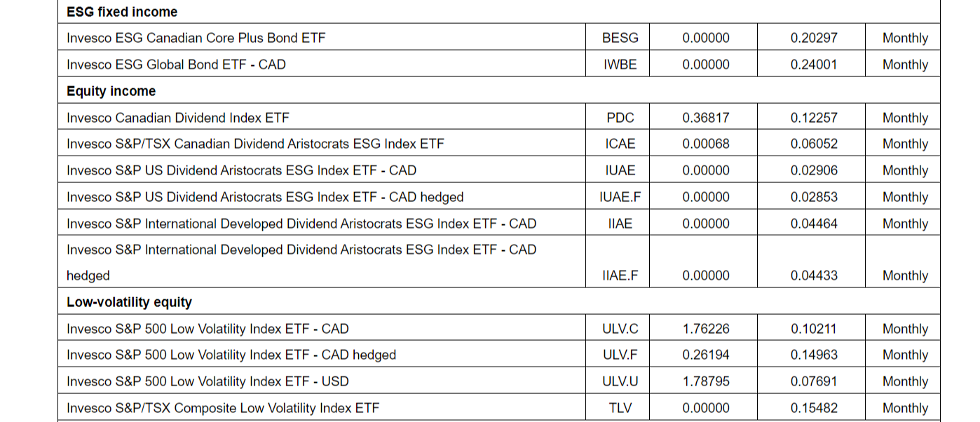The height and width of the screenshot is (422, 980).
Task: Click the PDC ticker symbol
Action: pyautogui.click(x=620, y=118)
